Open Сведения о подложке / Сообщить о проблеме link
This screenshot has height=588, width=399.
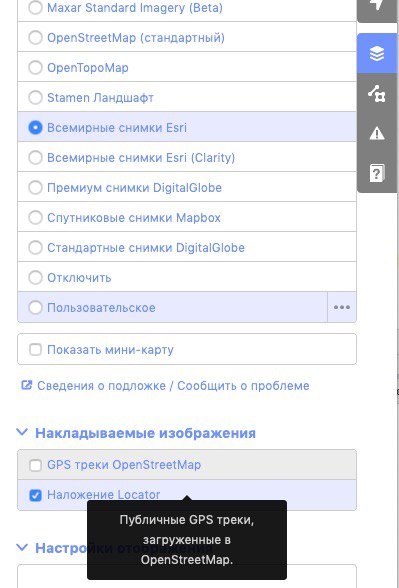tap(173, 386)
